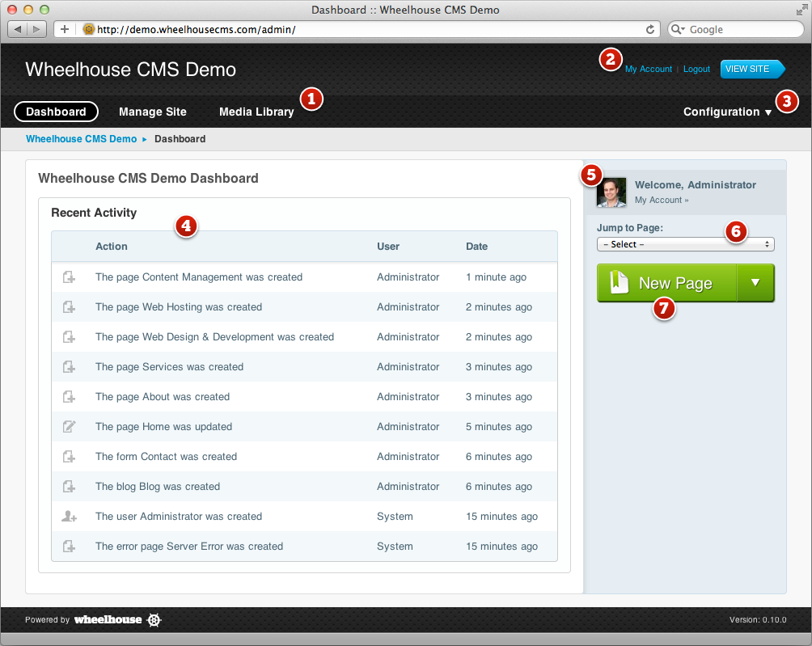Click the fullscreen arrows icon in title bar
This screenshot has height=646, width=812.
[x=801, y=10]
